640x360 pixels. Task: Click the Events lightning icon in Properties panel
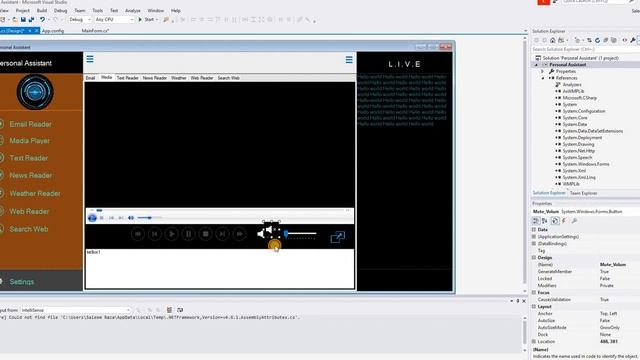coord(564,221)
